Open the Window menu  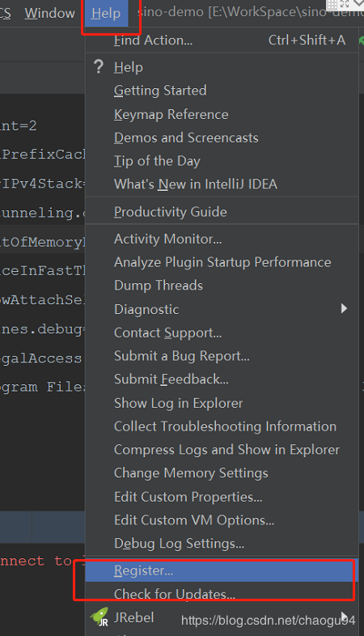click(50, 13)
